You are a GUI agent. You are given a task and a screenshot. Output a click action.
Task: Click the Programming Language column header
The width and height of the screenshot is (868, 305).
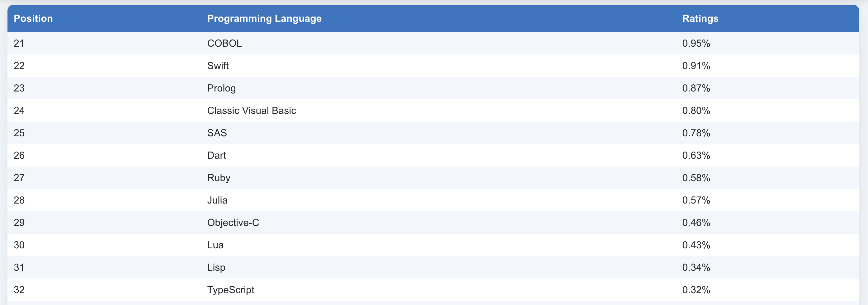pyautogui.click(x=264, y=19)
